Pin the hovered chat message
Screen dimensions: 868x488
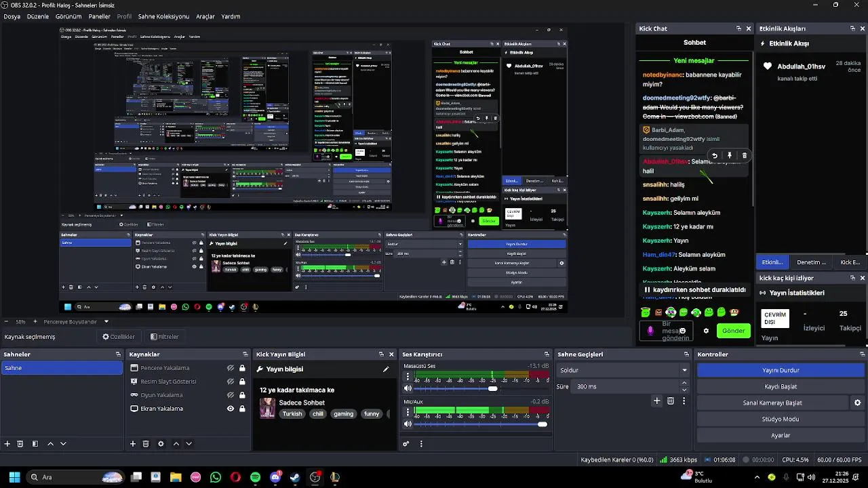(730, 155)
